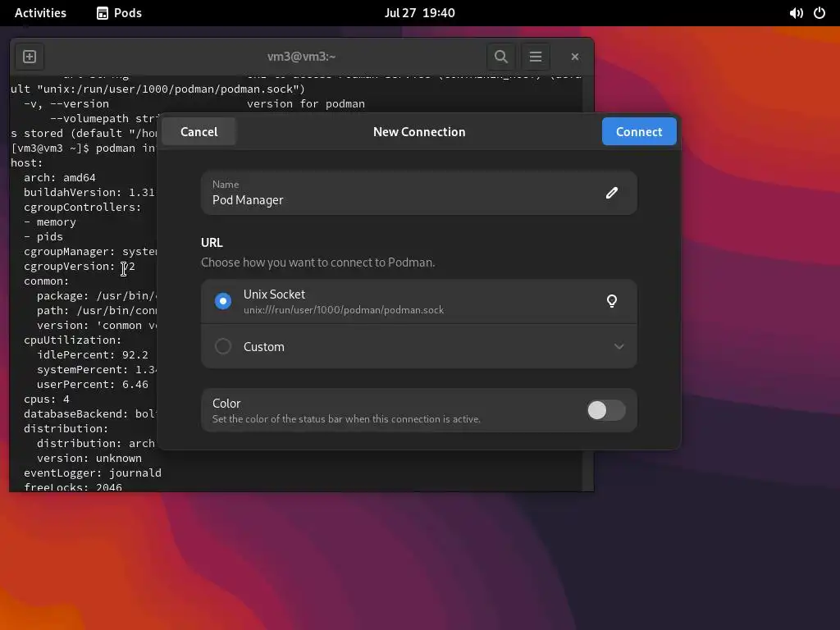
Task: Enable the Color switch
Action: click(606, 410)
